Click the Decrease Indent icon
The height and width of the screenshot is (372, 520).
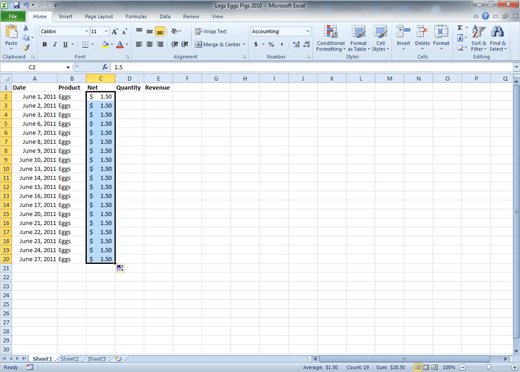174,44
